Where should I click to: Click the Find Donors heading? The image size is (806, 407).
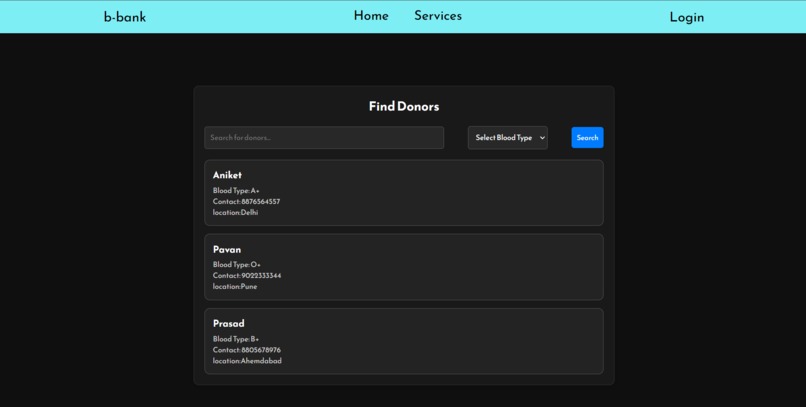click(x=404, y=106)
